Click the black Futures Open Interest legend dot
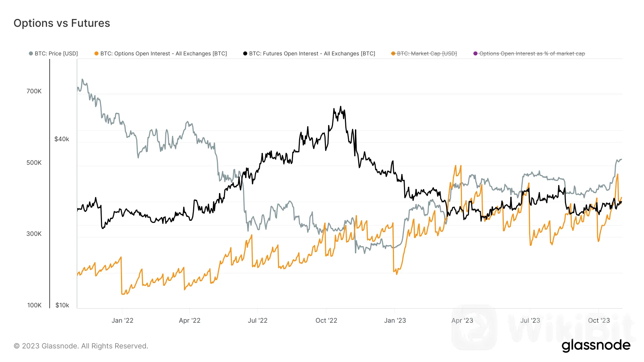Viewport: 644px width, 362px height. 245,54
